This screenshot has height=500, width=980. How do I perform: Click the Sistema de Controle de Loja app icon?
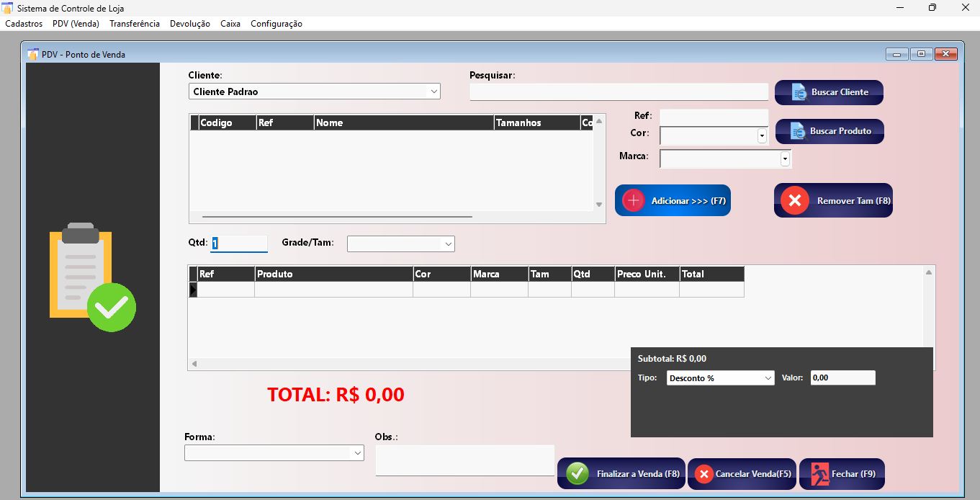point(8,8)
